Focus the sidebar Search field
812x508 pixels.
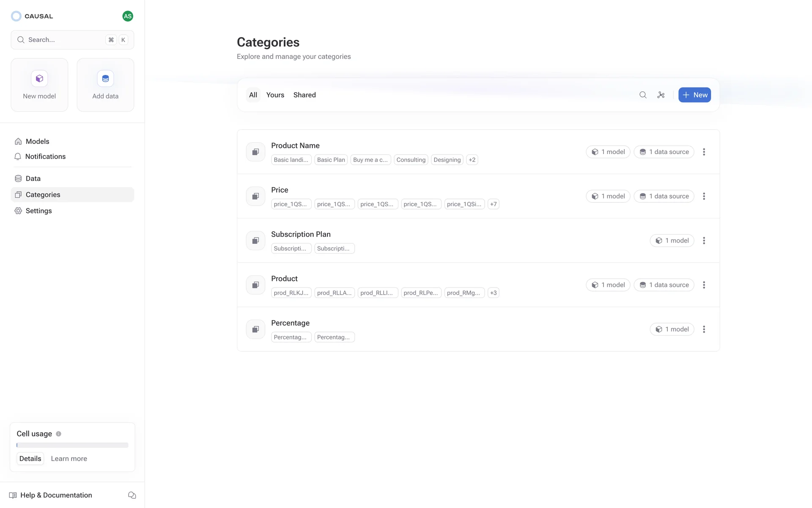[x=63, y=40]
